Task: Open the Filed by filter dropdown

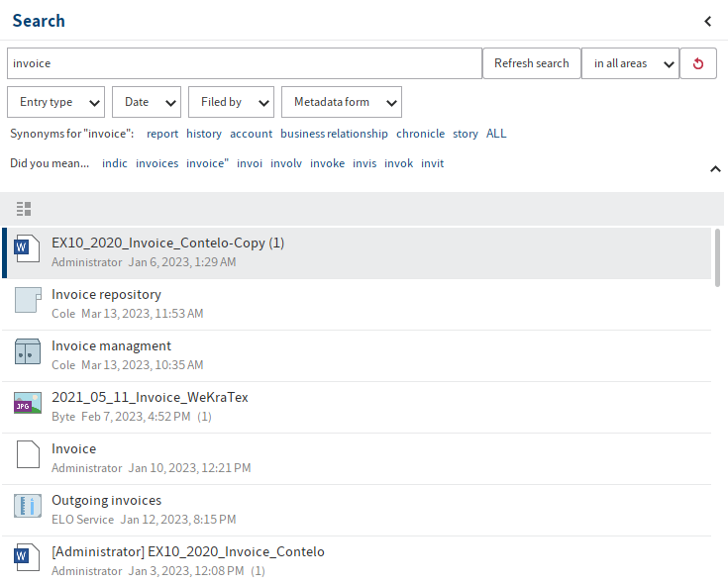Action: tap(231, 102)
